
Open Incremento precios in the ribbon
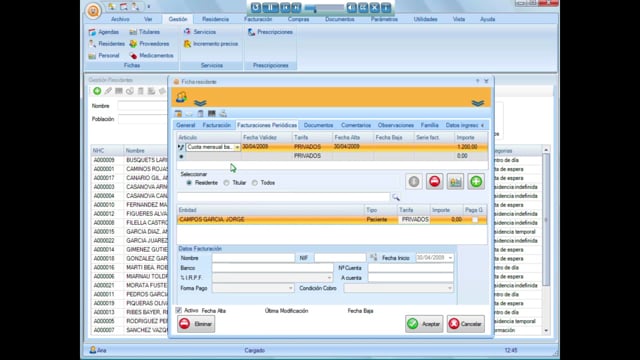tap(211, 44)
